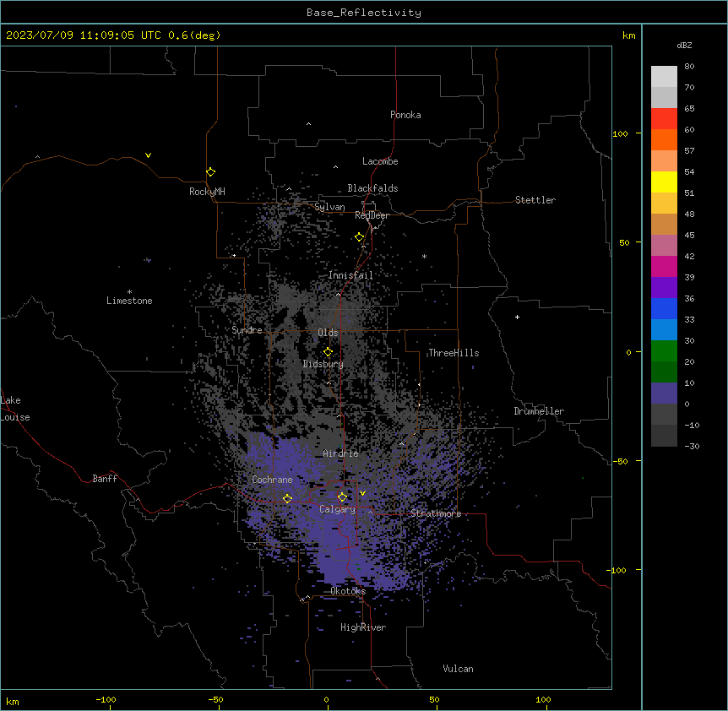The image size is (728, 711).
Task: Select the Innisfail map label
Action: click(x=350, y=275)
